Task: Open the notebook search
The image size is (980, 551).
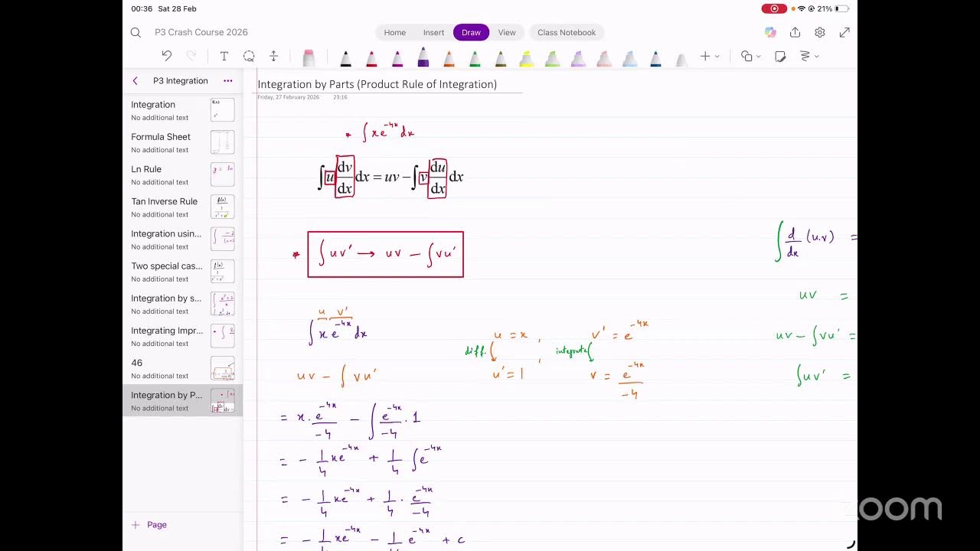Action: tap(136, 32)
